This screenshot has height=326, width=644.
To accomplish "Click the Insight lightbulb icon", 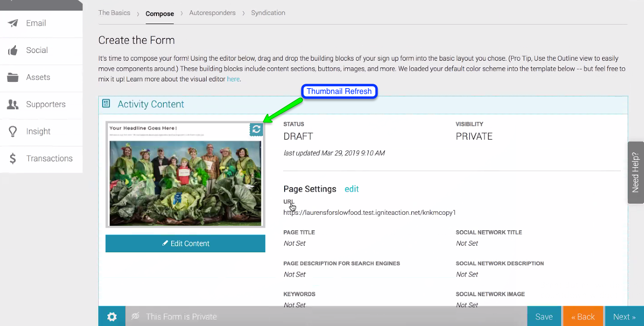I will 13,131.
